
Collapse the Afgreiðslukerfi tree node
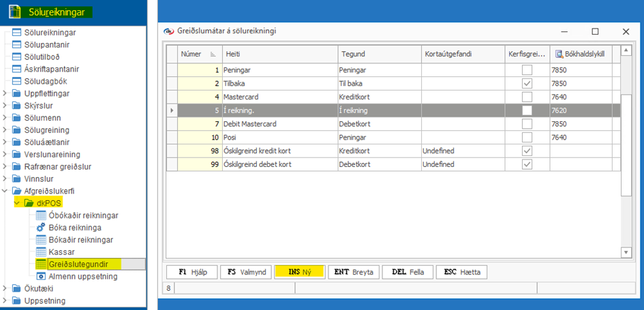click(5, 191)
